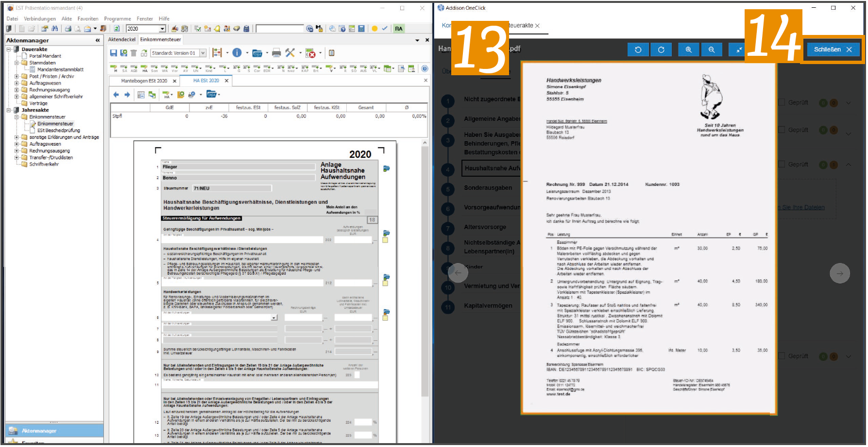Expand the Auftragswesen folder under Dauerakte
The height and width of the screenshot is (447, 868).
[17, 83]
